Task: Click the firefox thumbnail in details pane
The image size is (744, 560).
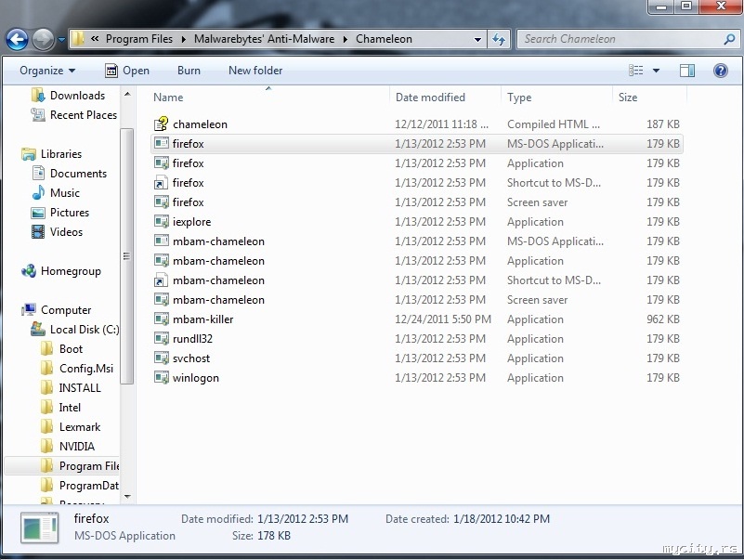Action: click(40, 527)
